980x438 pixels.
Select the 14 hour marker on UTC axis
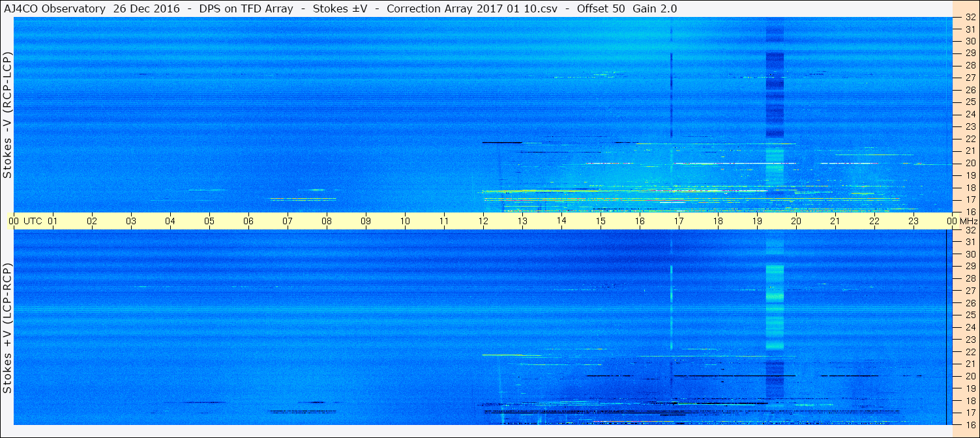(x=561, y=222)
